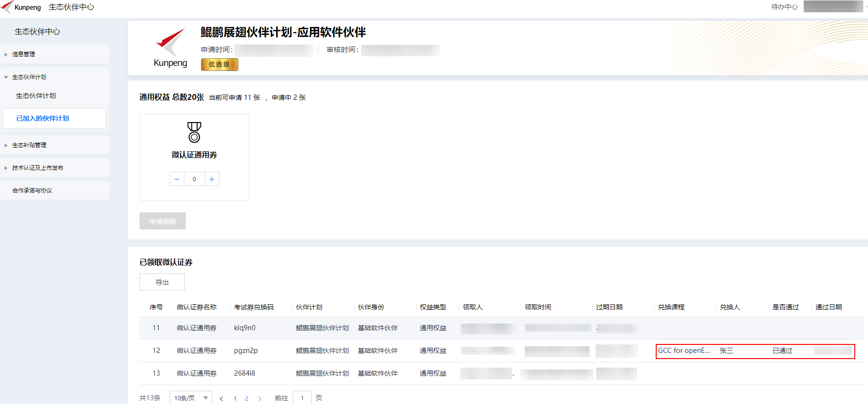
Task: Click exchange code 2684i8
Action: pos(244,373)
